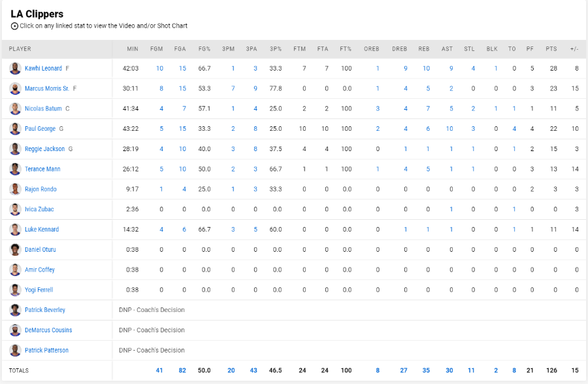588x384 pixels.
Task: Click Nicolas Batum's headshot thumbnail
Action: pyautogui.click(x=15, y=109)
